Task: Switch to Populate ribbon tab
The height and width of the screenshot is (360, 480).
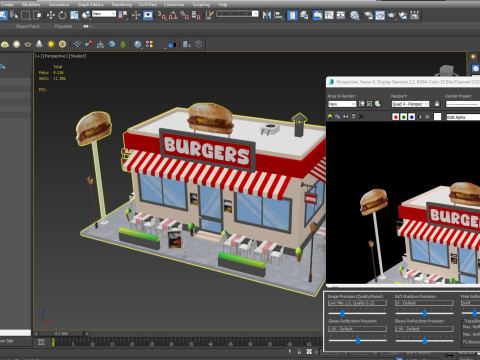Action: (63, 26)
